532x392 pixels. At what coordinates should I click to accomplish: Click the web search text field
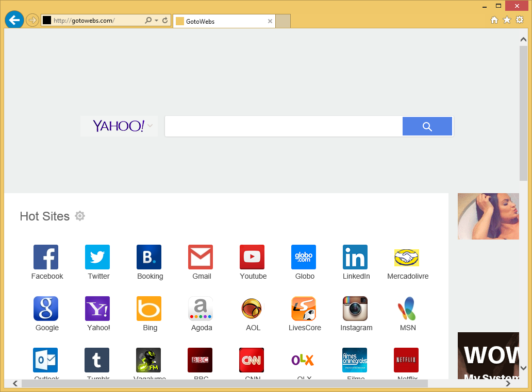click(284, 127)
